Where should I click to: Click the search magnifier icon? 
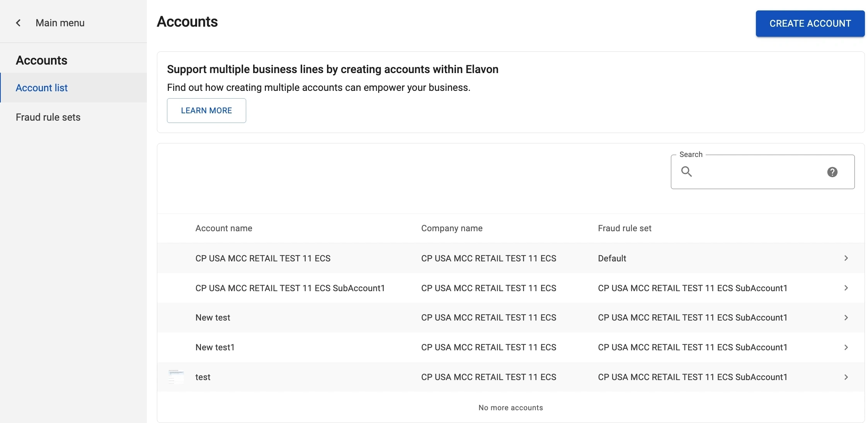(686, 172)
